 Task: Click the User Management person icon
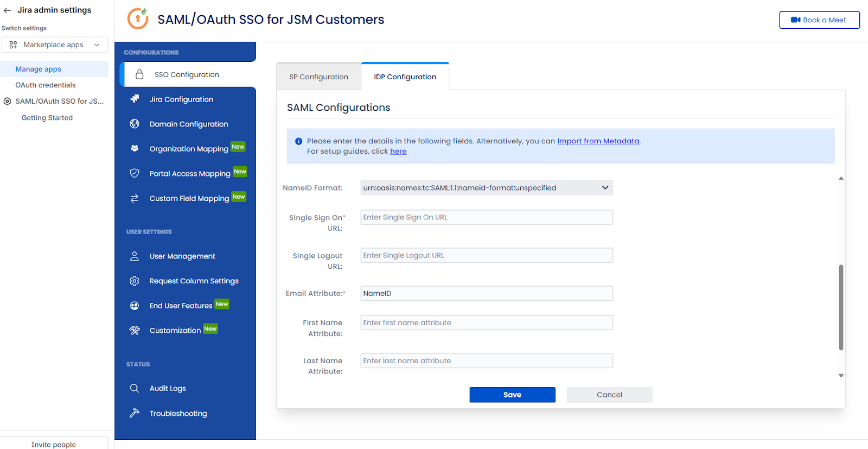point(135,256)
